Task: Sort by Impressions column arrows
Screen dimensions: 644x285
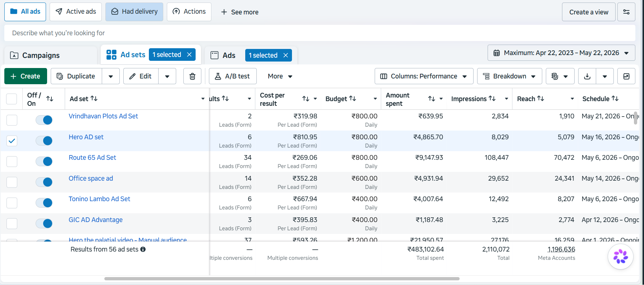Action: pos(492,98)
